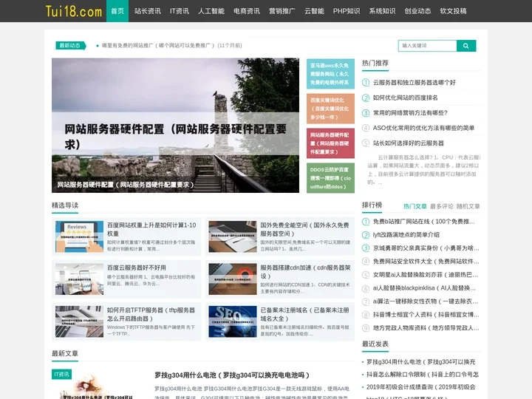Click the Tui18.com site logo

(74, 11)
